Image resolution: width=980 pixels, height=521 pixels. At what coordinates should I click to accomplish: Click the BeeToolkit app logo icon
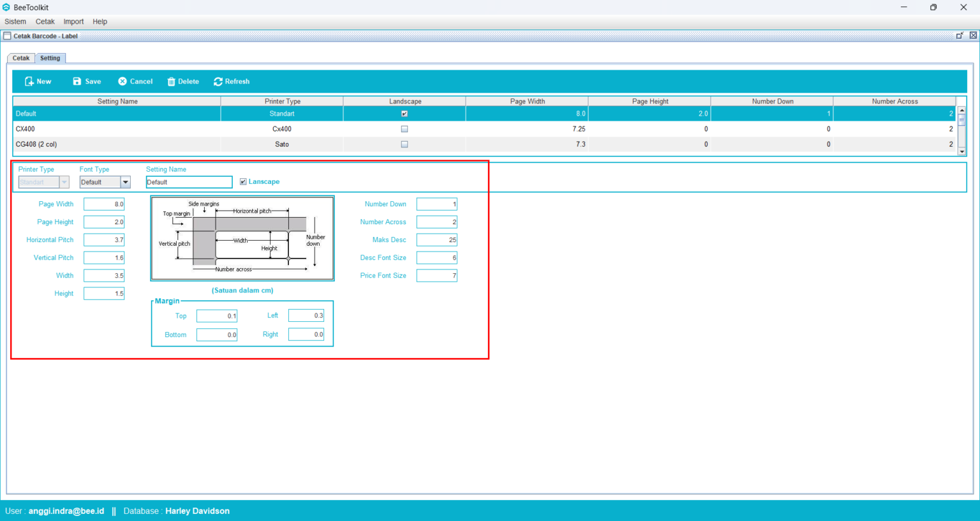(6, 7)
